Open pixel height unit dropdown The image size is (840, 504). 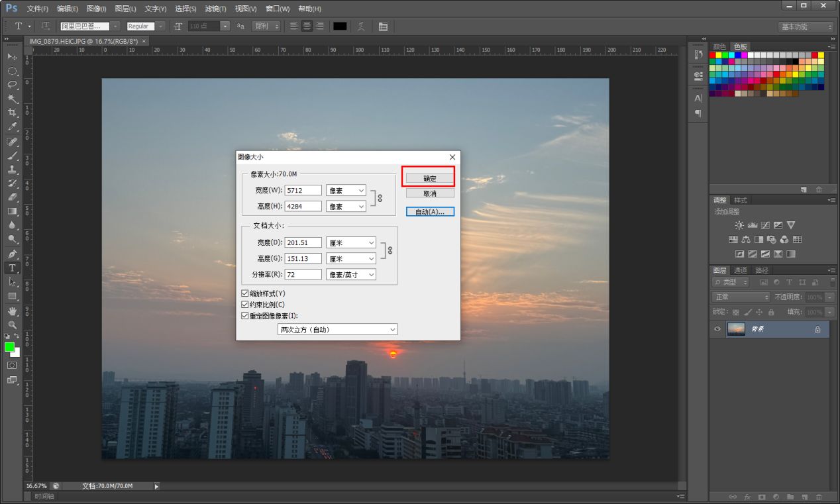point(346,207)
